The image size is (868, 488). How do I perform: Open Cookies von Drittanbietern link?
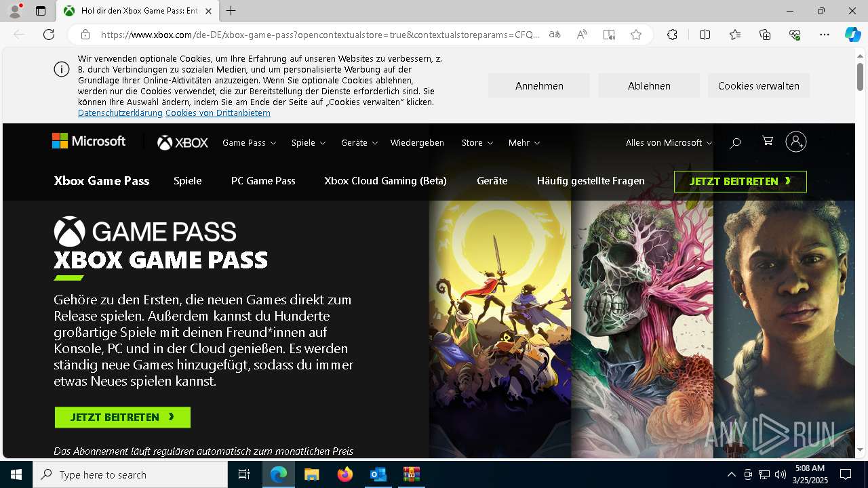218,113
